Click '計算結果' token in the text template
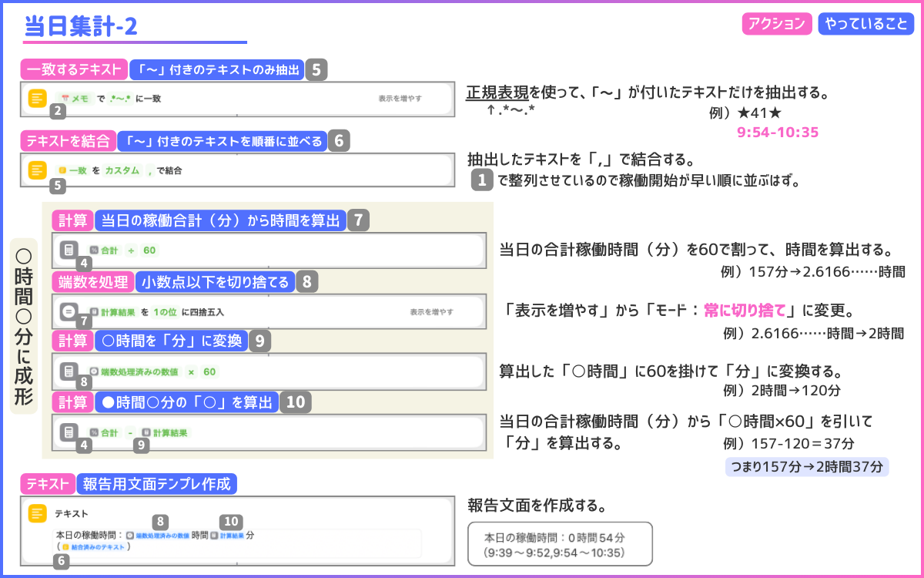This screenshot has height=578, width=924. click(x=226, y=535)
